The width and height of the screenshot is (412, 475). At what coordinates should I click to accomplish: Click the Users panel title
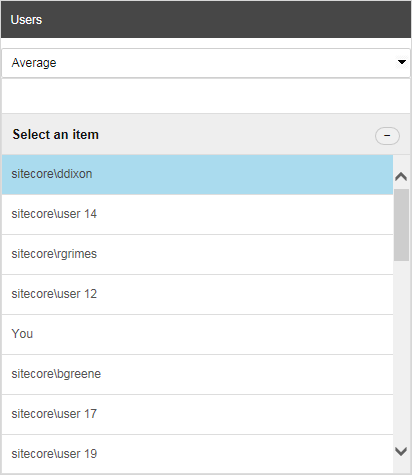point(26,20)
